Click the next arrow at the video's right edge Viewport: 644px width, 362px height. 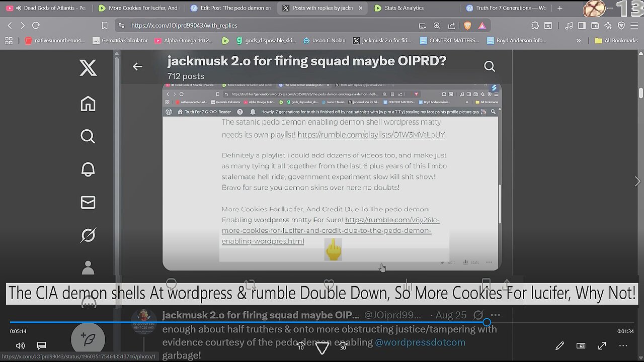637,182
